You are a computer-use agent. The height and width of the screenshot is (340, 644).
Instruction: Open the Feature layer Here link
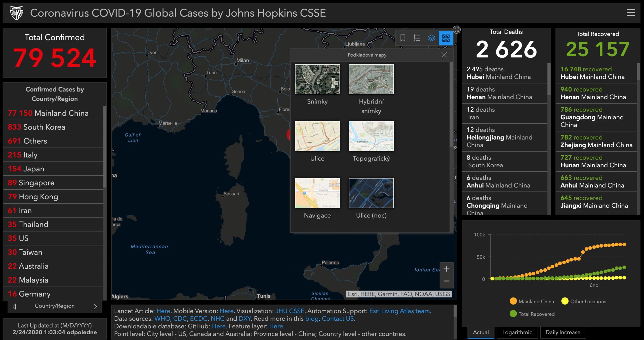tap(276, 326)
